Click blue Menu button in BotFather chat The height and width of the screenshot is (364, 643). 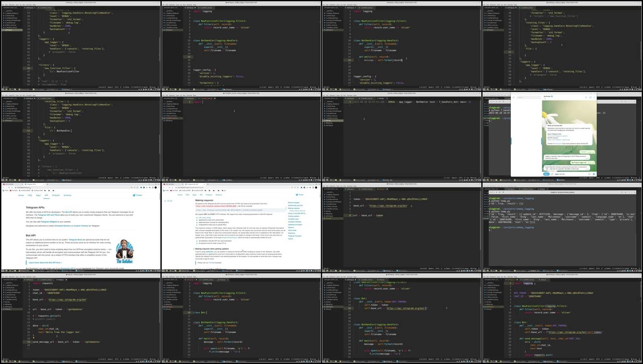546,174
